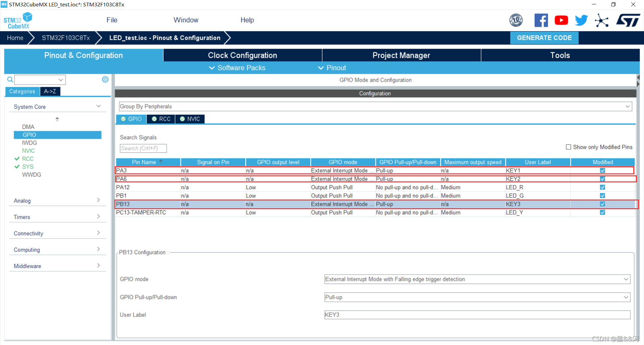The width and height of the screenshot is (644, 345).
Task: Open the Window menu
Action: click(x=186, y=20)
